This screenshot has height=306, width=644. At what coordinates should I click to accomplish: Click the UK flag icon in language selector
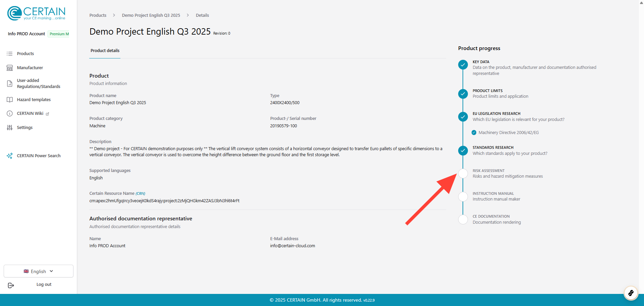(x=26, y=271)
